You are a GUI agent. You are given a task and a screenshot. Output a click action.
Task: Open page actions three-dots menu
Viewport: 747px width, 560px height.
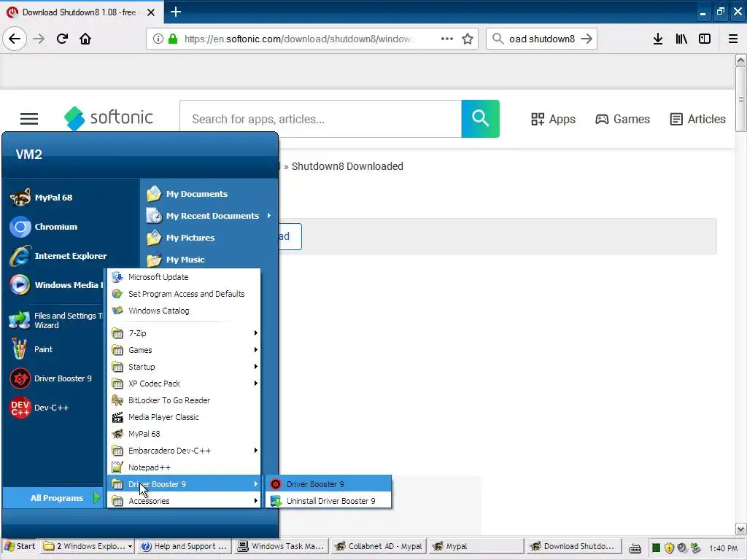point(447,39)
